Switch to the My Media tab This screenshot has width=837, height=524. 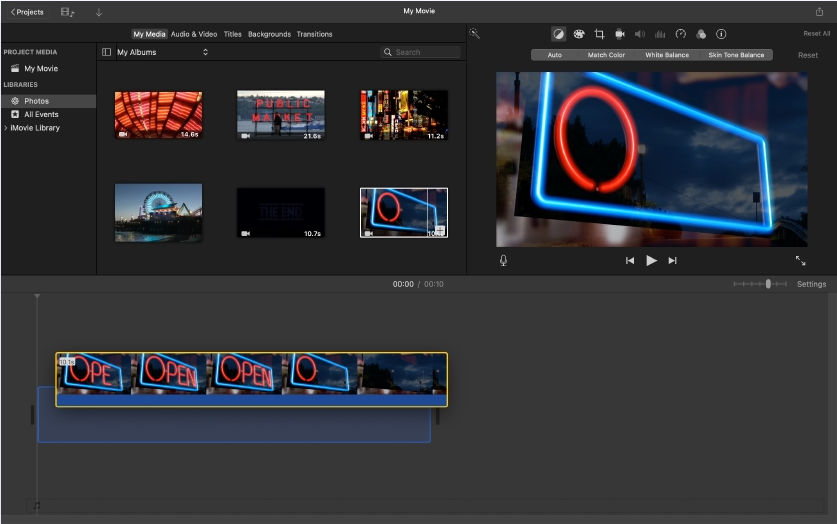(x=149, y=34)
